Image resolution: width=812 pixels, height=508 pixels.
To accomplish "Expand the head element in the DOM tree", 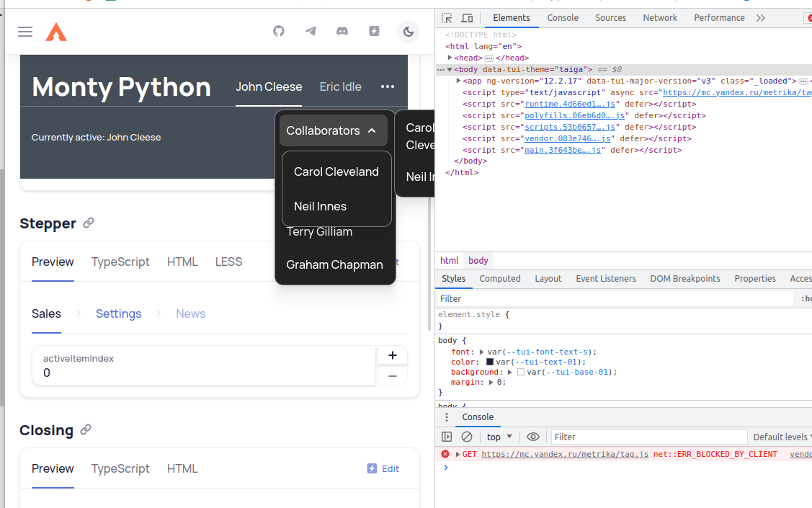I will coord(449,57).
